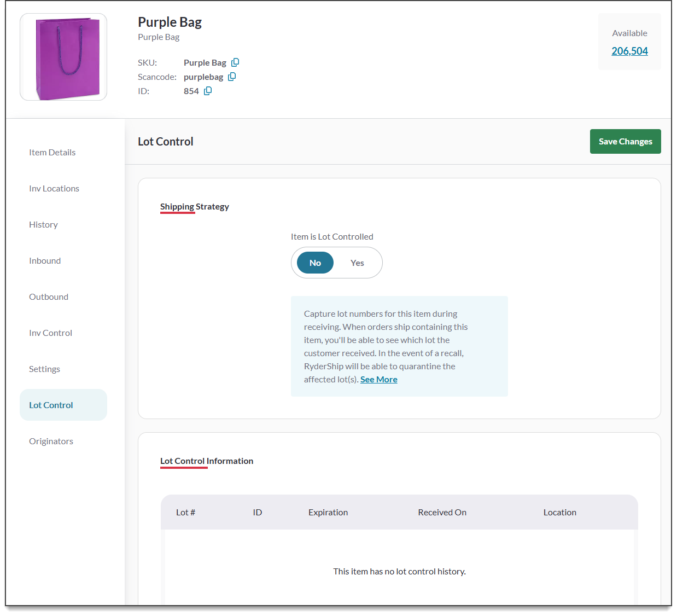Enable lot control by choosing Yes

pos(357,263)
